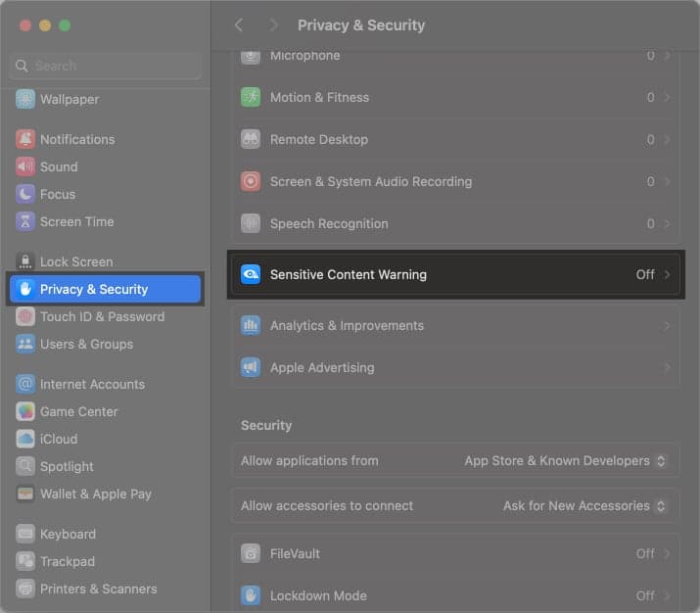Click the search magnifier icon

click(22, 66)
